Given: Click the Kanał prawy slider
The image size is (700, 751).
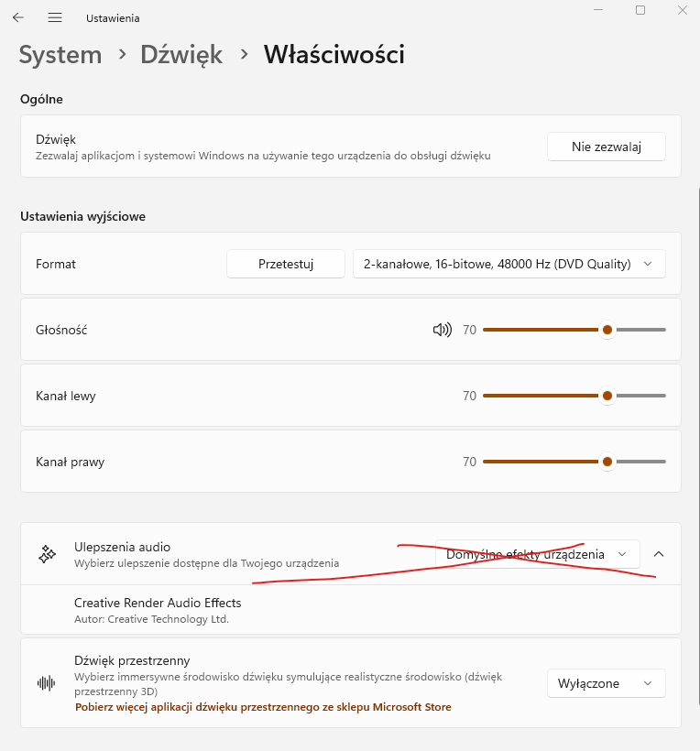Looking at the screenshot, I should pos(574,462).
